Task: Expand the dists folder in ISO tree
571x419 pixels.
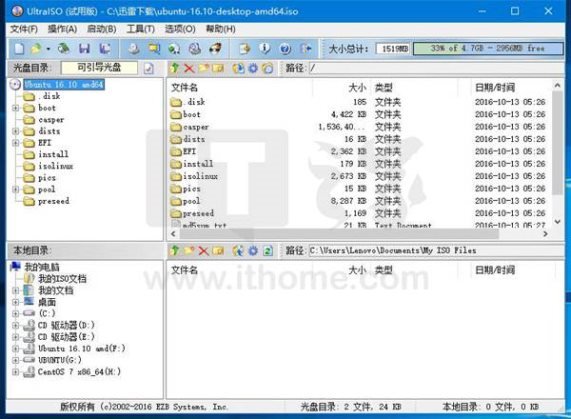Action: pos(15,131)
